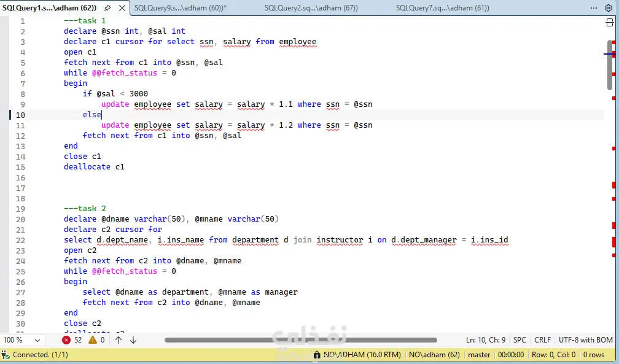Switch to SQLQuery2 tab

coord(311,8)
